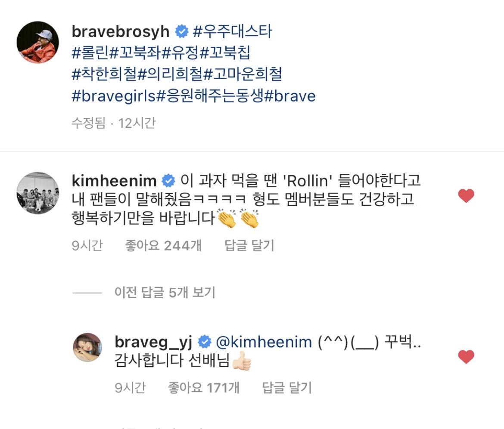The image size is (504, 429).
Task: Expand the 이전 답글 5개 보기 replies
Action: [x=165, y=293]
